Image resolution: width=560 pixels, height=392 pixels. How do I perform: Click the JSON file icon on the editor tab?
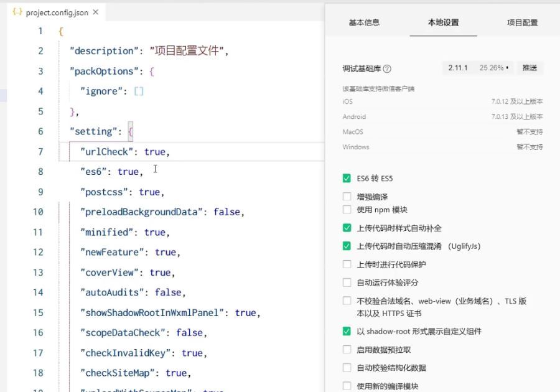[x=17, y=12]
